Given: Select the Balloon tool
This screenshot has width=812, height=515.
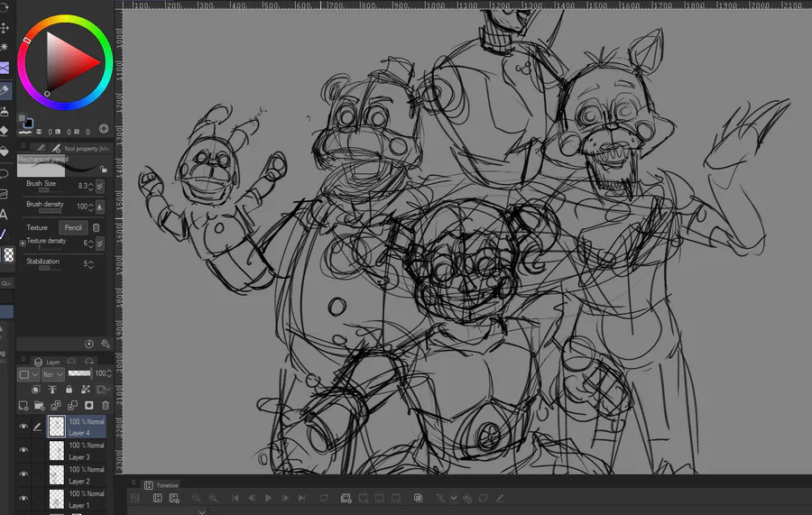Looking at the screenshot, I should tap(5, 173).
